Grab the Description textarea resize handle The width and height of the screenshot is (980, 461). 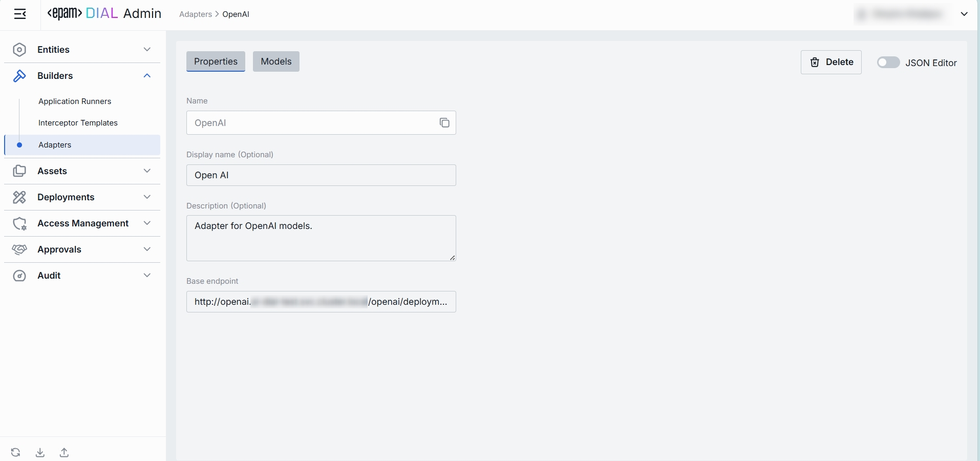click(x=452, y=258)
